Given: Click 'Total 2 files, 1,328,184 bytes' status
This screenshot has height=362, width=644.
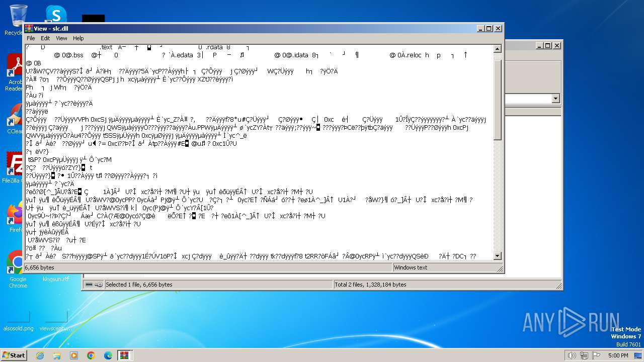Looking at the screenshot, I should 371,285.
